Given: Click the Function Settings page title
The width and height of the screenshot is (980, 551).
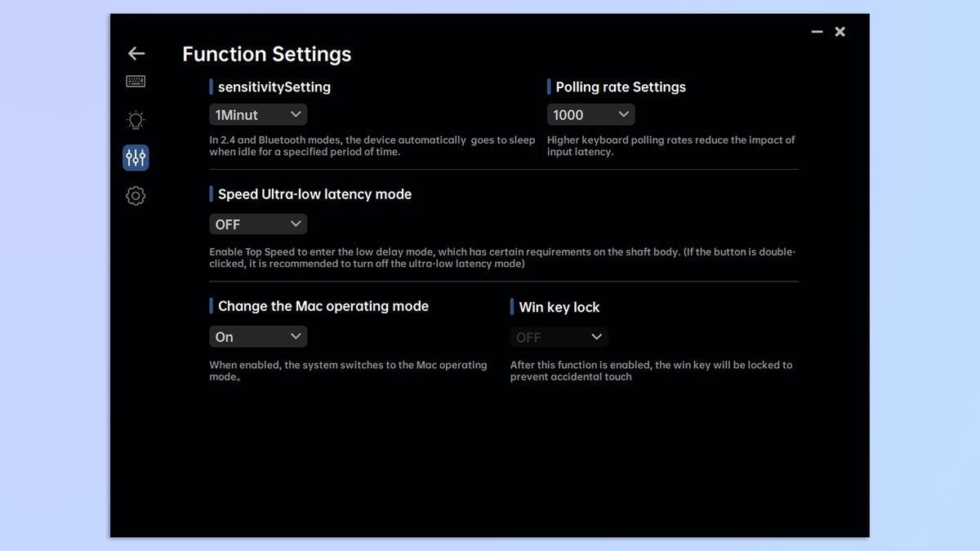Looking at the screenshot, I should (x=266, y=55).
